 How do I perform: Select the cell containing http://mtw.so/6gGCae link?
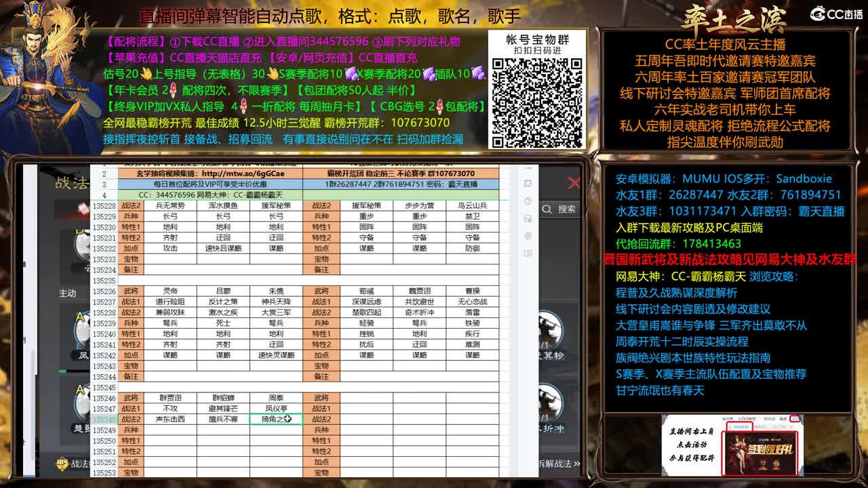click(210, 174)
